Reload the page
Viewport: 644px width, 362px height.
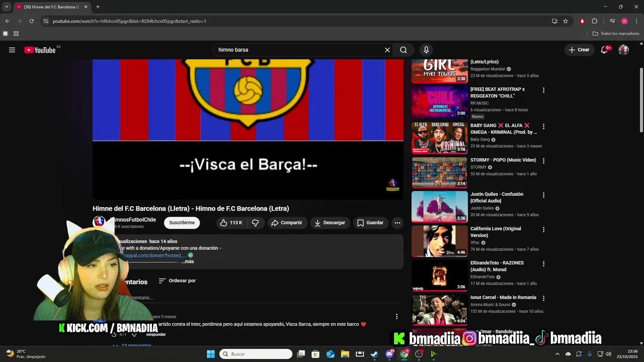(31, 21)
